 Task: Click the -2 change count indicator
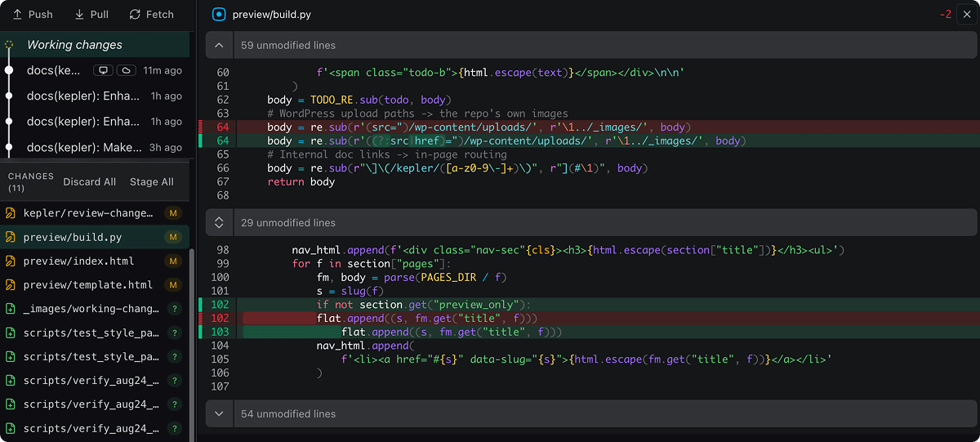pyautogui.click(x=946, y=15)
